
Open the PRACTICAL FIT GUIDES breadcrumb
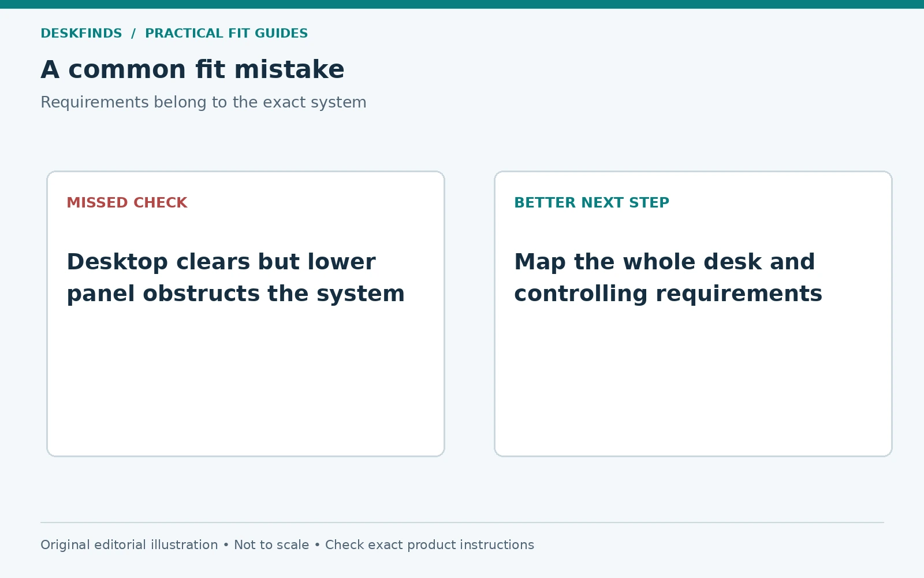click(x=226, y=34)
